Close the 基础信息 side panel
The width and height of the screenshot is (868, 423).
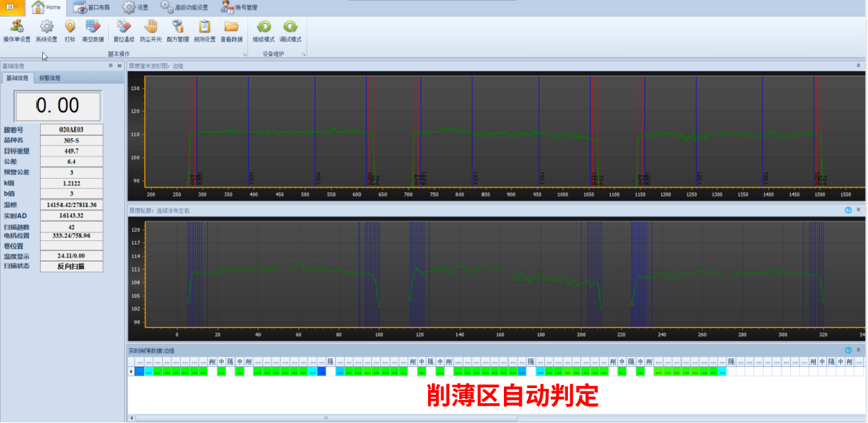coord(119,66)
